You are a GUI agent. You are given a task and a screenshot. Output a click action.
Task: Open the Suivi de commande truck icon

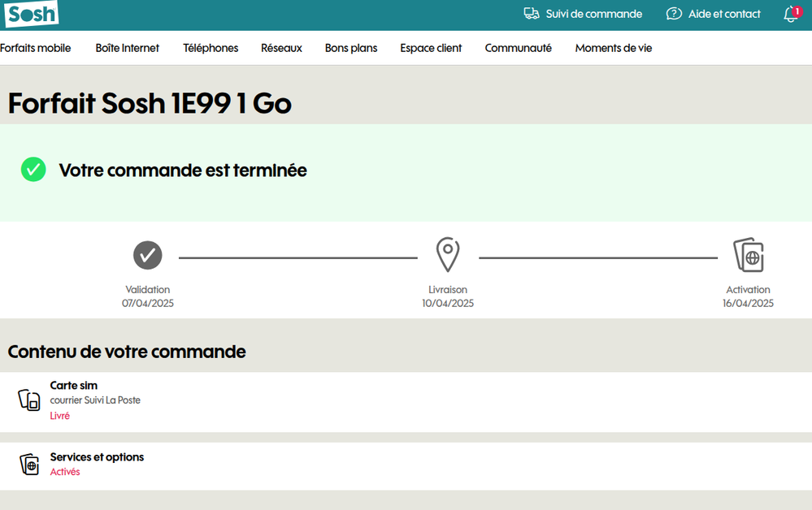[x=532, y=14]
